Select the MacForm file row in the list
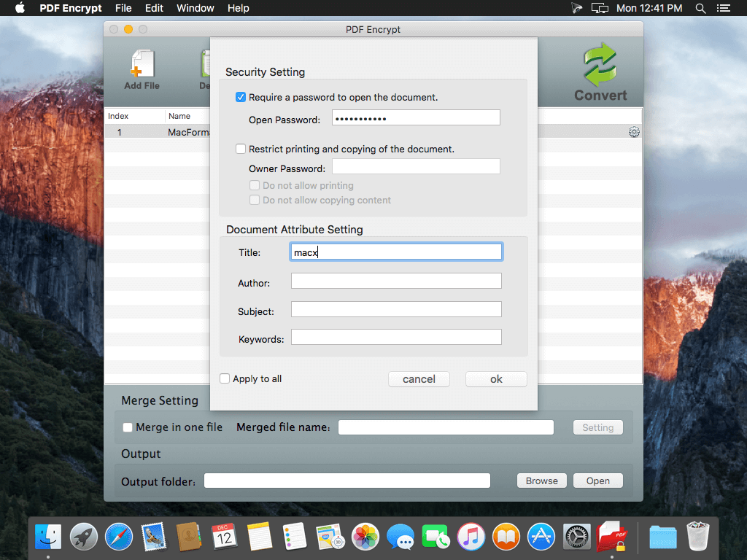The width and height of the screenshot is (747, 560). click(373, 132)
